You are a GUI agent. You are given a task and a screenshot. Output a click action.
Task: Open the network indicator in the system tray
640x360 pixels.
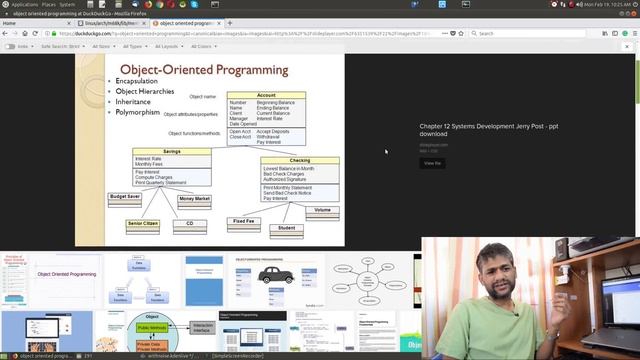(x=563, y=4)
